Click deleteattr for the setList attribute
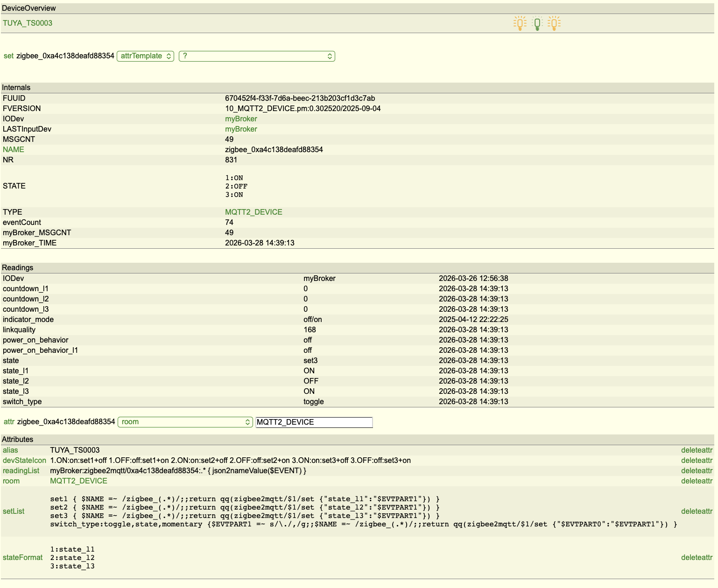The image size is (718, 588). (697, 511)
